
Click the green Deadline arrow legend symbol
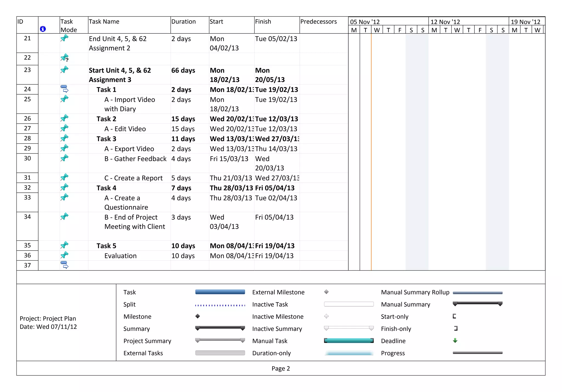point(455,340)
